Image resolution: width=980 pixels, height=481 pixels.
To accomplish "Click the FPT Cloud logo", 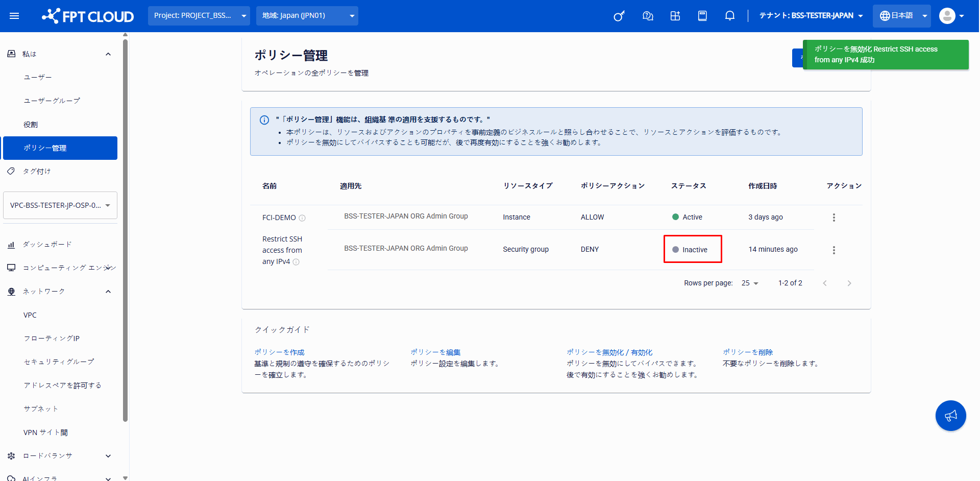I will coord(88,16).
